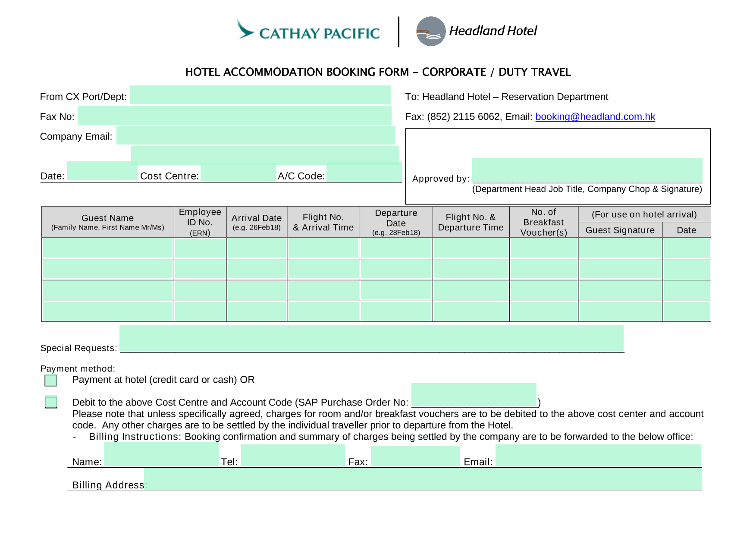
Task: Click the SAP Purchase Order No field
Action: (474, 394)
